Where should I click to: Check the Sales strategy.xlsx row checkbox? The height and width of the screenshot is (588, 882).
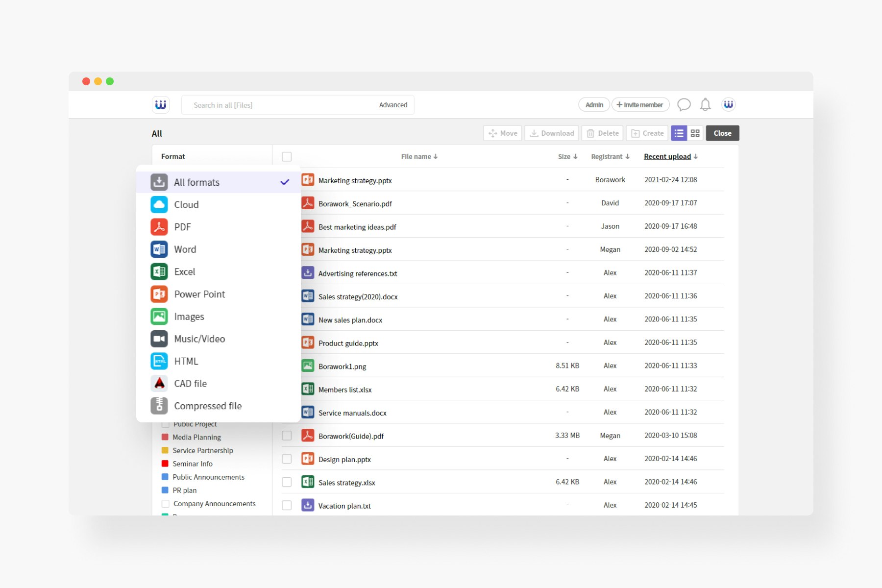coord(287,482)
